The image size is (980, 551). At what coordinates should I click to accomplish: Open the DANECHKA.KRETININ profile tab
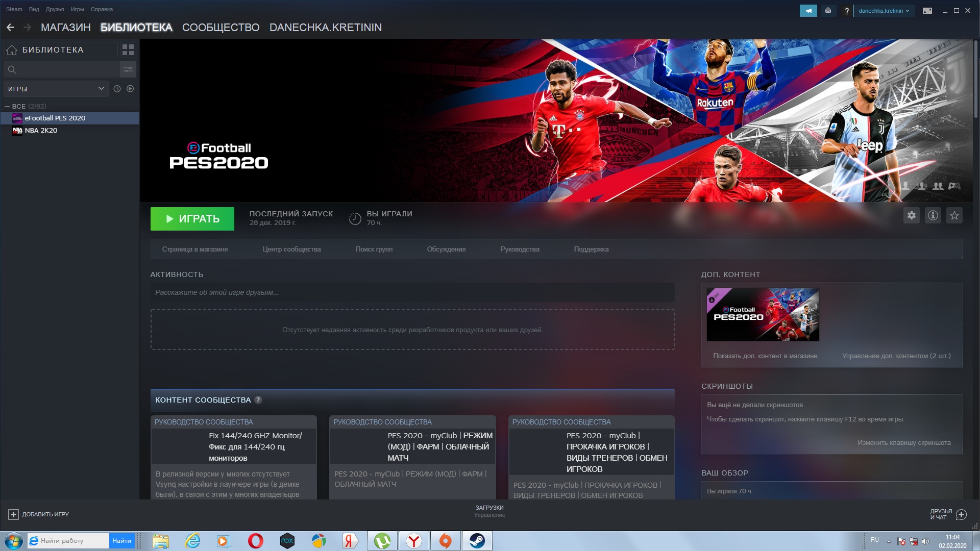point(326,28)
